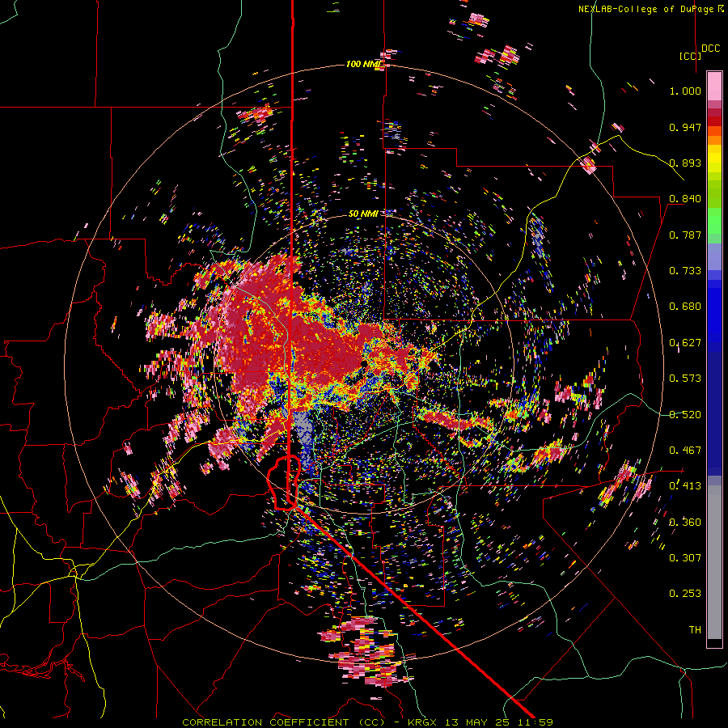The width and height of the screenshot is (728, 728).
Task: Click the 100 NMI range ring label
Action: point(365,64)
